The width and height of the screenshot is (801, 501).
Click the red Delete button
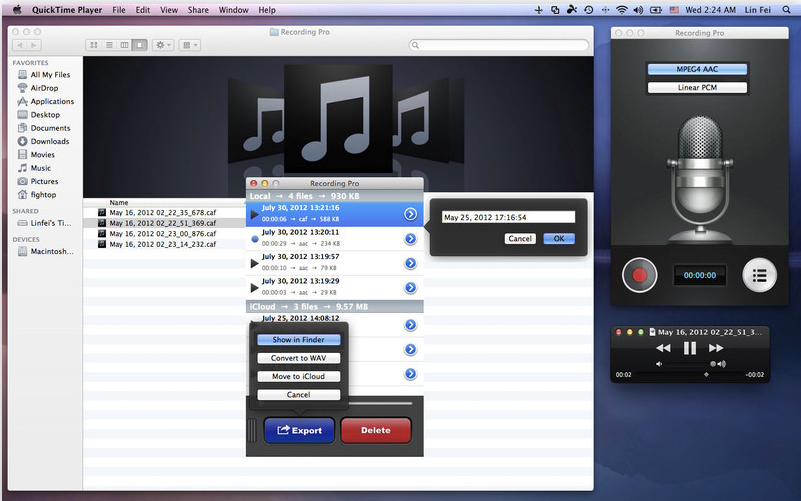click(375, 431)
